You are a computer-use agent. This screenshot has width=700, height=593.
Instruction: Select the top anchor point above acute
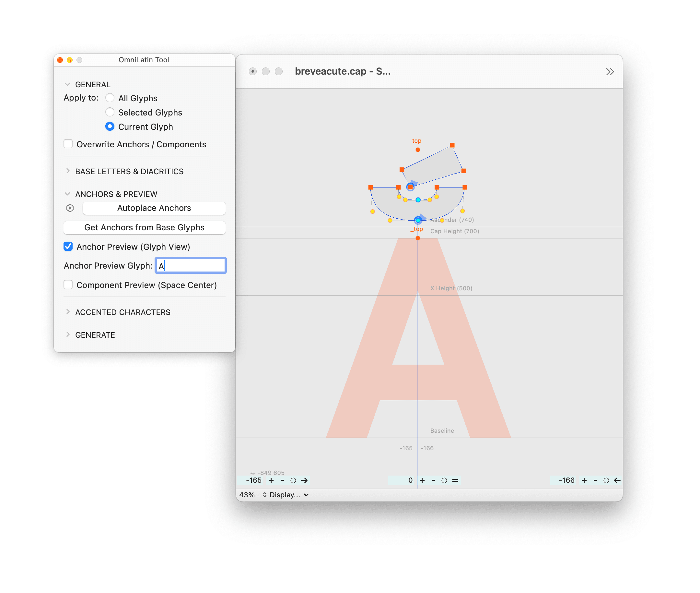(417, 150)
